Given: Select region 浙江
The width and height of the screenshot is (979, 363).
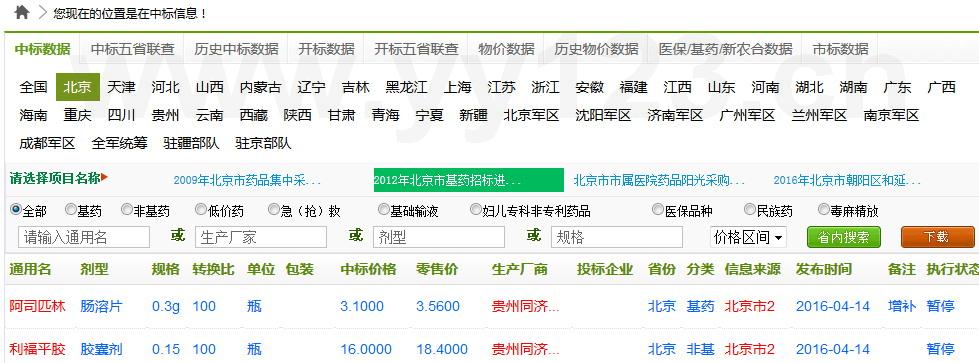Looking at the screenshot, I should tap(546, 87).
